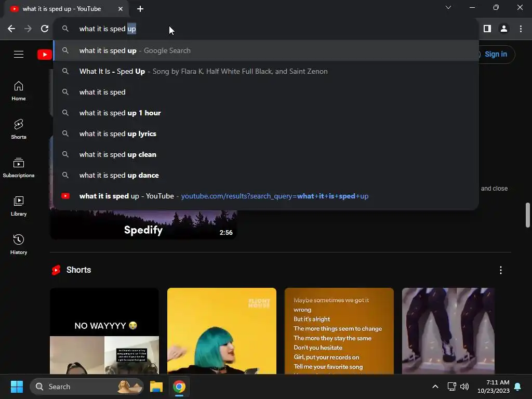Screen dimensions: 532x399
Task: Choose 'what it is sped up 1 hour' suggestion
Action: tap(266, 113)
